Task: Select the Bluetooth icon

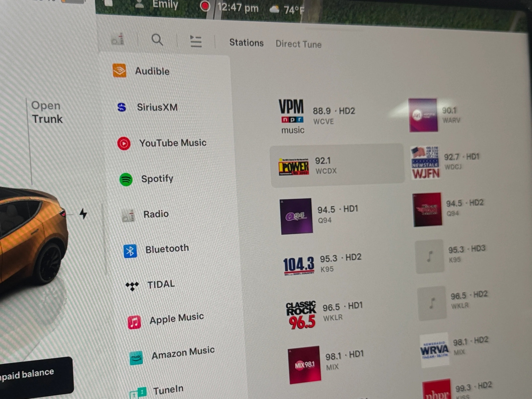Action: coord(130,251)
